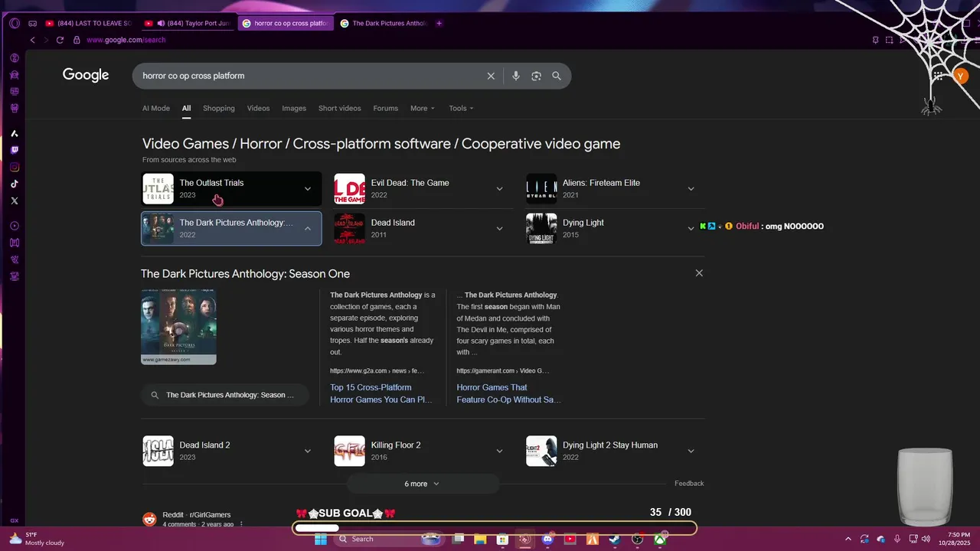
Task: Reload the page with refresh icon
Action: [60, 40]
